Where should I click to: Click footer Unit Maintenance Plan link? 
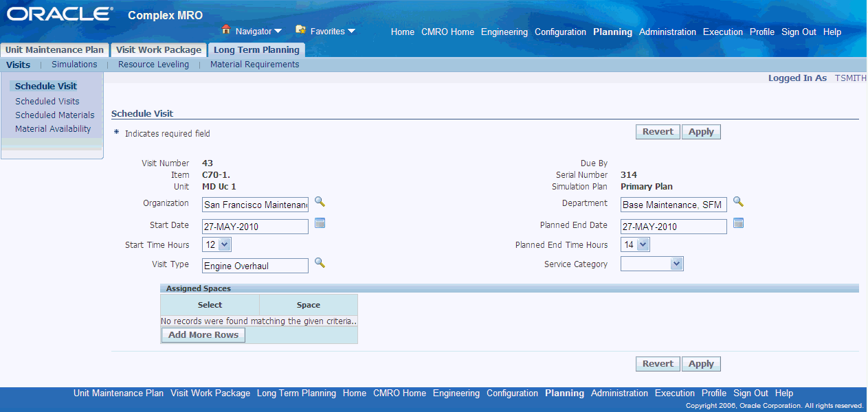coord(118,393)
